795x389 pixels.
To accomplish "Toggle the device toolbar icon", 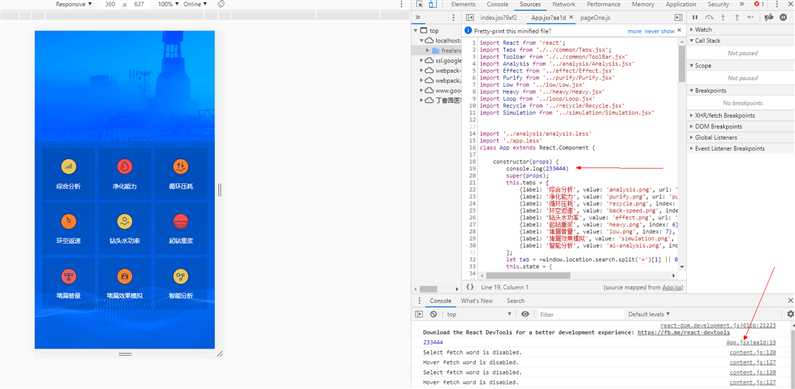I will click(x=432, y=5).
